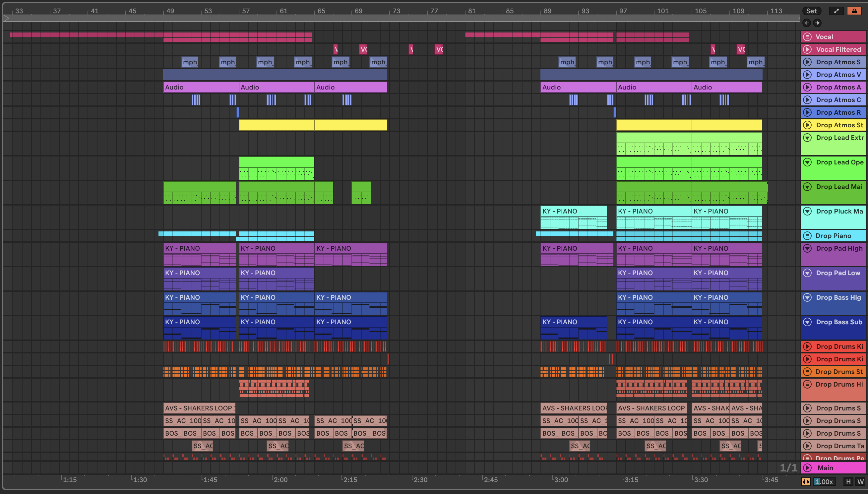The height and width of the screenshot is (494, 868).
Task: Unfold the Vocal track
Action: click(x=807, y=37)
